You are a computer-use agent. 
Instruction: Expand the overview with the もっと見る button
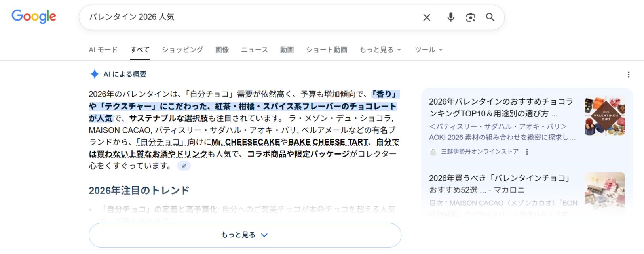pos(245,235)
